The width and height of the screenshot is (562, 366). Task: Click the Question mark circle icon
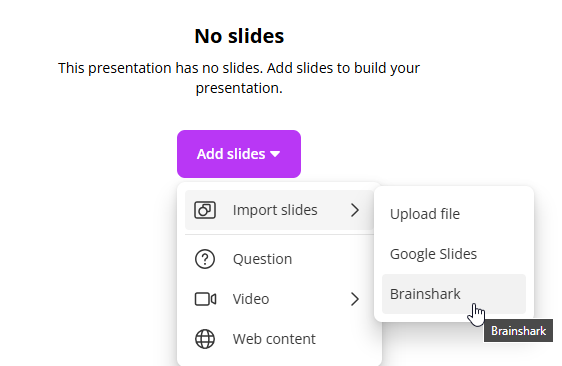pos(205,259)
